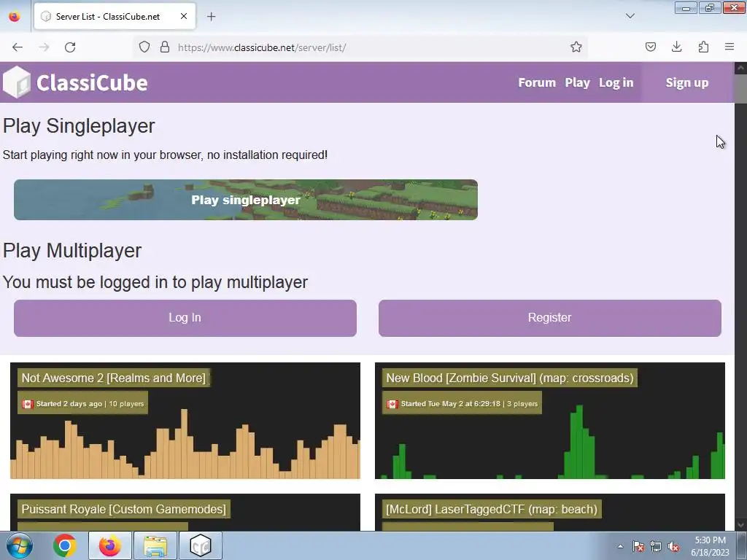The height and width of the screenshot is (560, 747).
Task: Click the Not Awesome 2 player graph
Action: pyautogui.click(x=185, y=446)
